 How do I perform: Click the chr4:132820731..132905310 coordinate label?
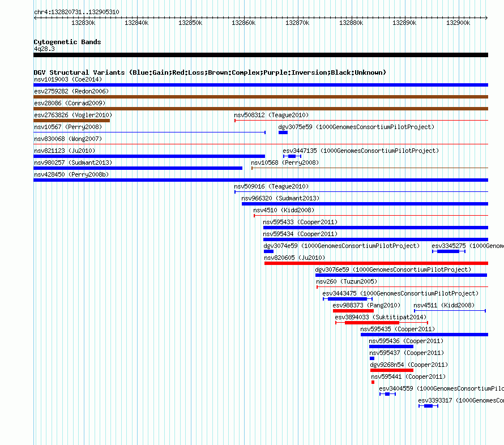click(x=76, y=12)
